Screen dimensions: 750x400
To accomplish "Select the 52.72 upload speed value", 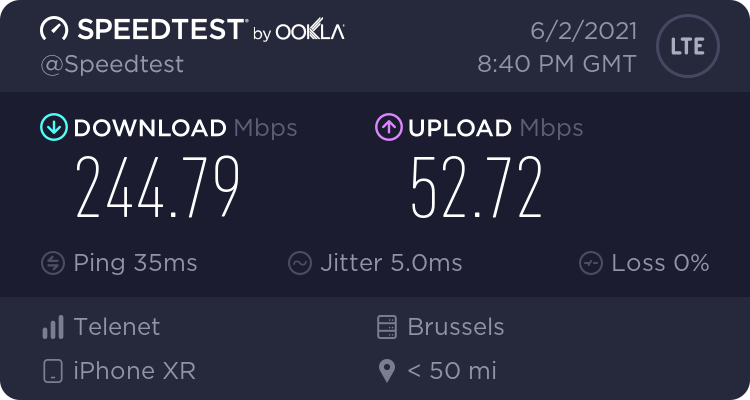I will (477, 189).
